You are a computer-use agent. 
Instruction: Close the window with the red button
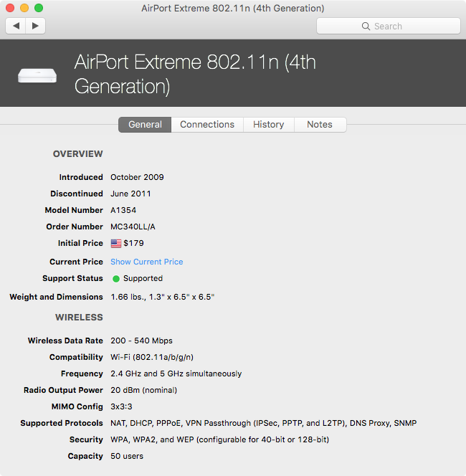point(10,8)
